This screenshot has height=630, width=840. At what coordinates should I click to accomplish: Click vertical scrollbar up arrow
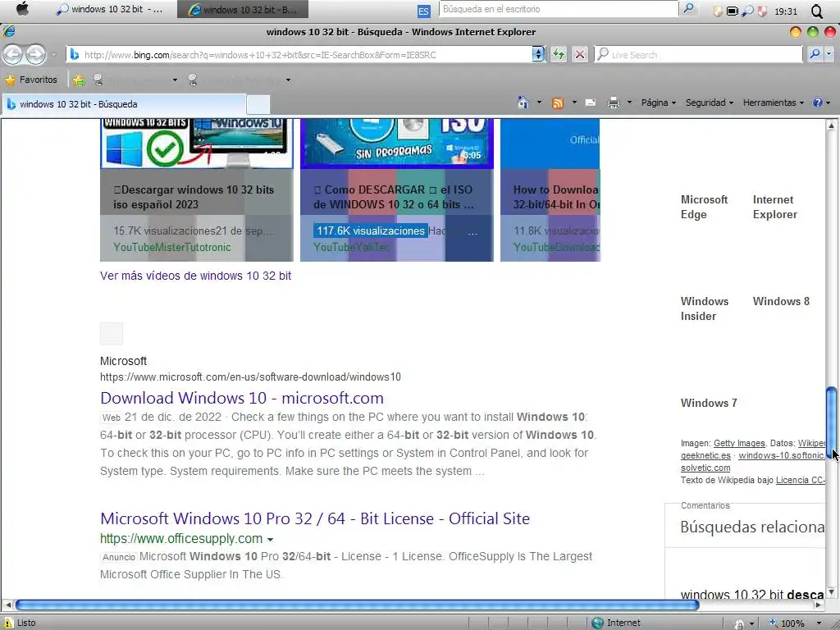pyautogui.click(x=832, y=126)
